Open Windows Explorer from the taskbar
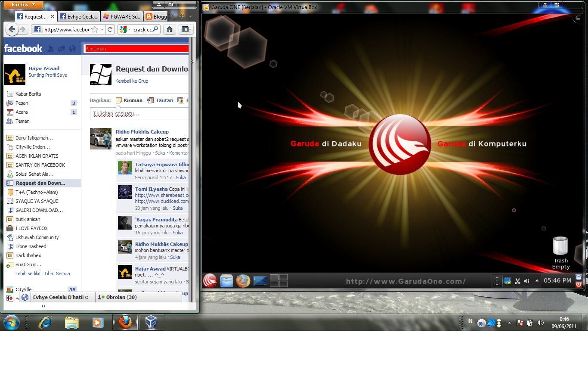The image size is (588, 367). coord(71,322)
